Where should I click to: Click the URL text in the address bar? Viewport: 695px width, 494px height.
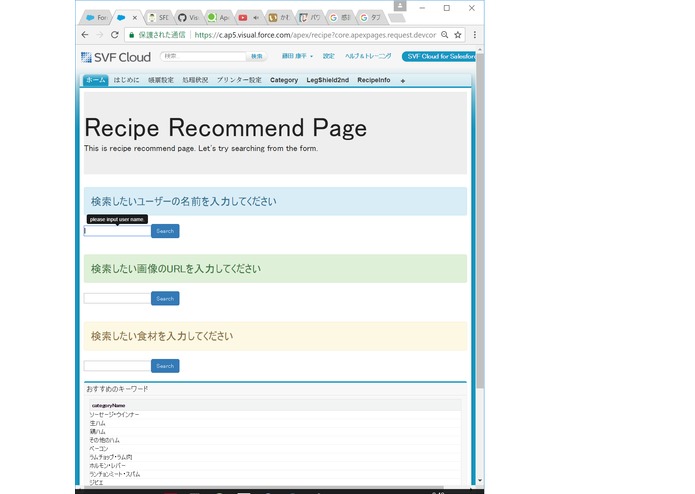click(x=315, y=35)
